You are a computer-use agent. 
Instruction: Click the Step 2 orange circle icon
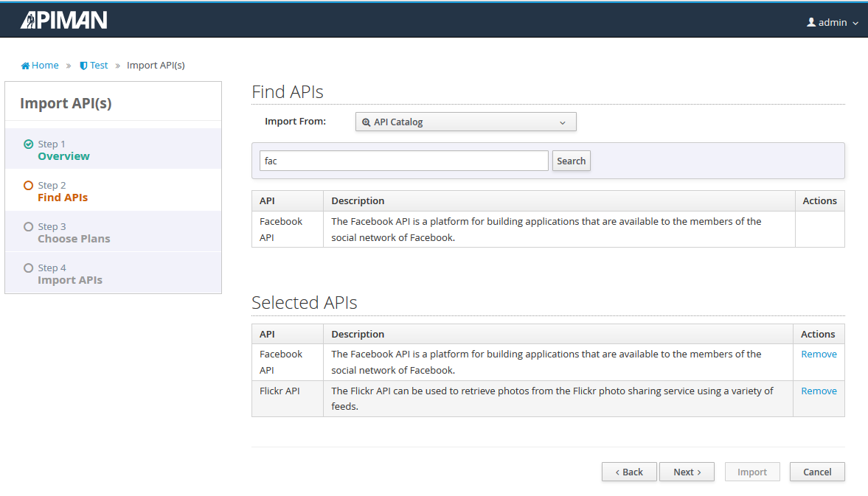tap(28, 185)
